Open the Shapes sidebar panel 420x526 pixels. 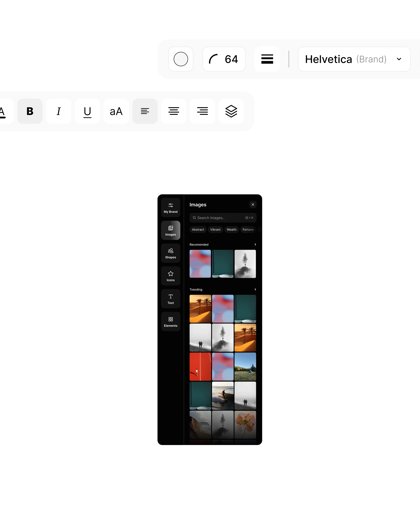pyautogui.click(x=170, y=253)
